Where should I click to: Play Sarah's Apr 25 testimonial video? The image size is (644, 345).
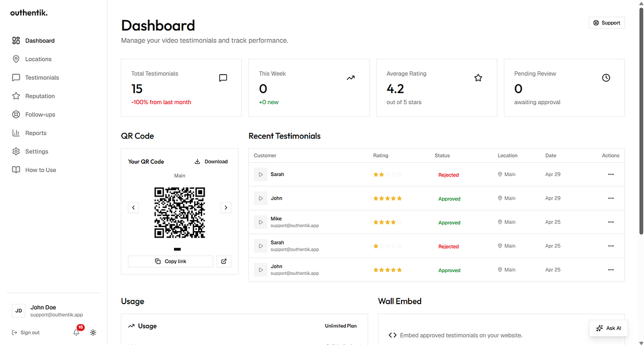point(260,246)
